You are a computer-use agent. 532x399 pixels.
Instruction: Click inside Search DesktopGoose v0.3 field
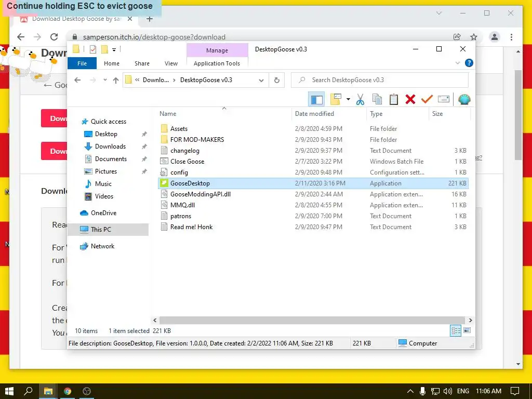pyautogui.click(x=380, y=80)
